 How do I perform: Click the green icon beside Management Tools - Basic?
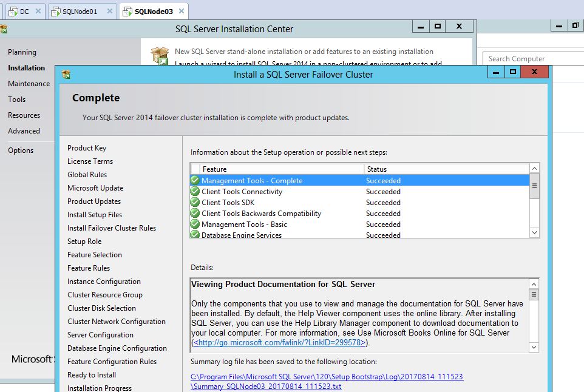coord(194,224)
